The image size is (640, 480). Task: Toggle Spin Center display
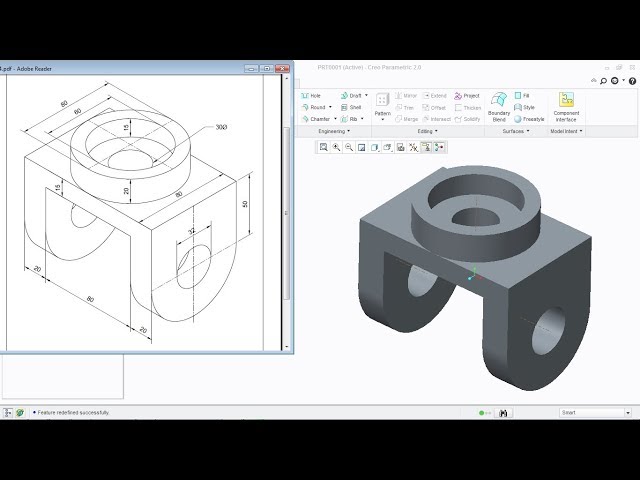(x=439, y=147)
